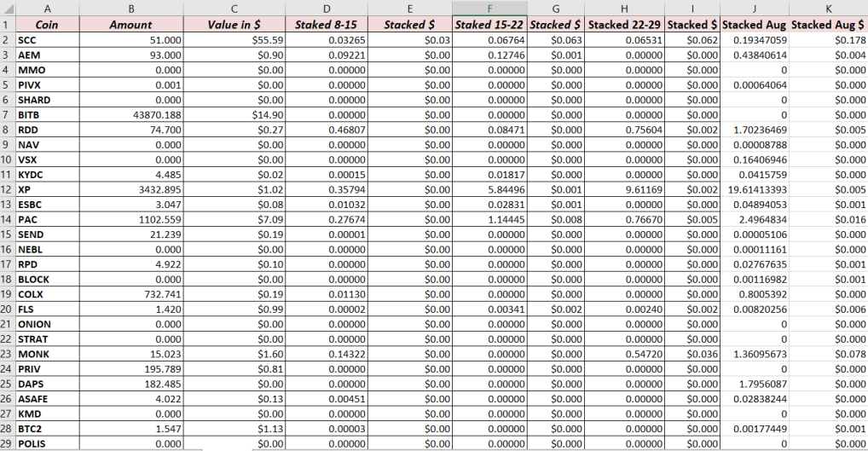Select row 12 header
The width and height of the screenshot is (868, 451).
[7, 189]
